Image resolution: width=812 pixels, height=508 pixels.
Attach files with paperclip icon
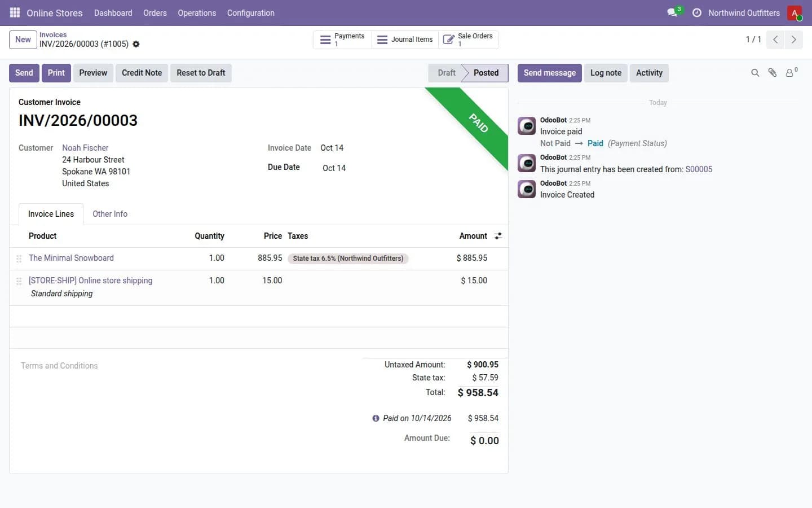[773, 73]
